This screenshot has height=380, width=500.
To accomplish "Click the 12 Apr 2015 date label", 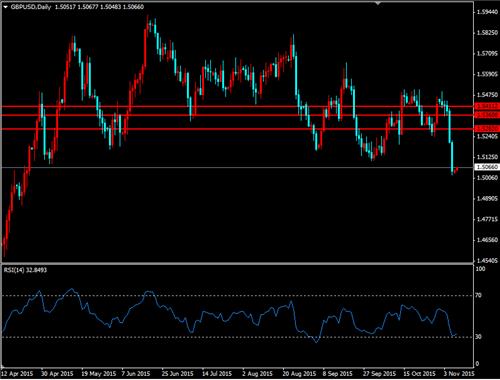I will (x=17, y=373).
